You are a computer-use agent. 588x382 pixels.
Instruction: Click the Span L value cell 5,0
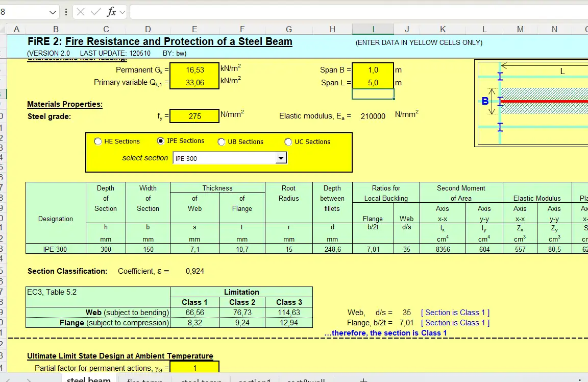(x=373, y=82)
